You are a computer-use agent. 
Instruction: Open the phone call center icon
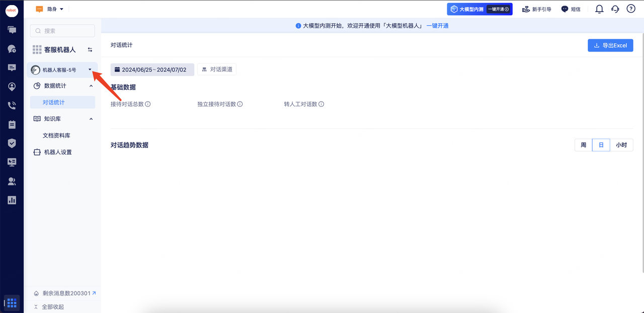coord(12,106)
